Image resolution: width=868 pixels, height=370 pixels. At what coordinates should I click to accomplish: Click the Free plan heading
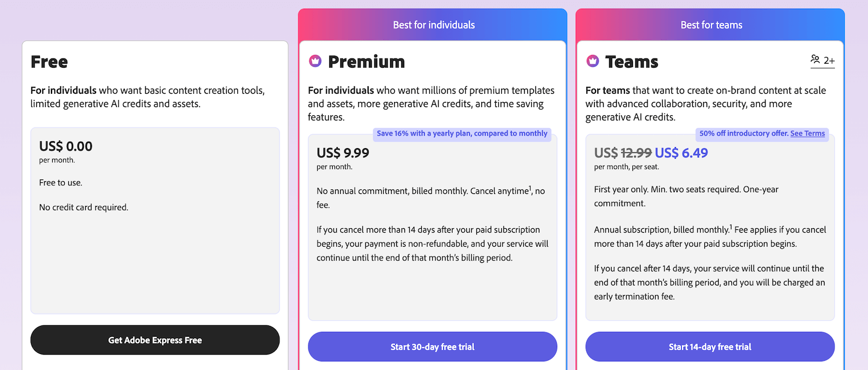(49, 61)
